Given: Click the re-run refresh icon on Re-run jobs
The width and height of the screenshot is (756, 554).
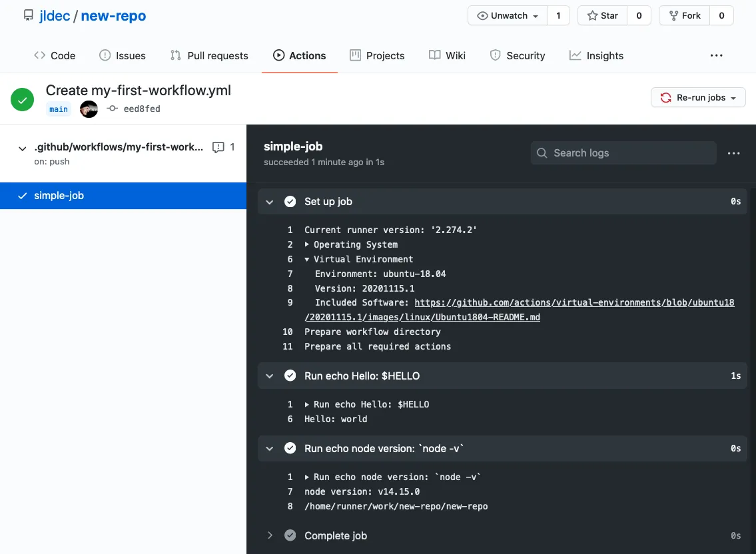Looking at the screenshot, I should [x=665, y=97].
